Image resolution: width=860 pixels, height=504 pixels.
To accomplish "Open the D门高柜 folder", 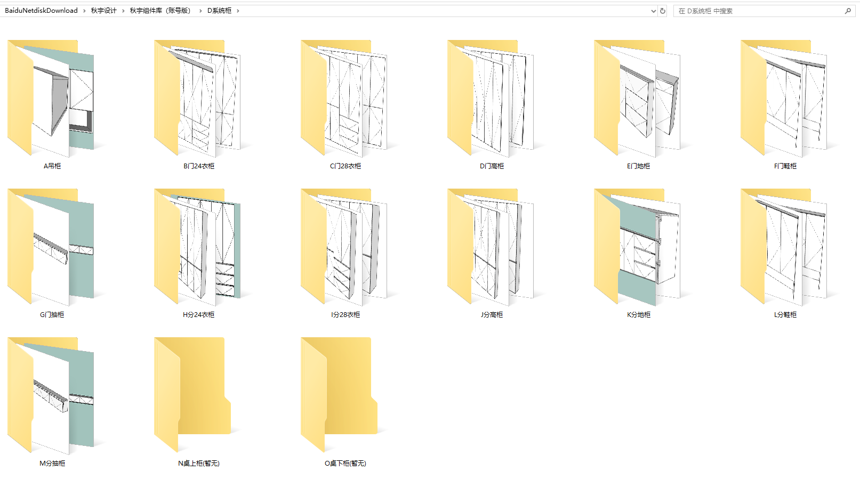I will tap(491, 99).
